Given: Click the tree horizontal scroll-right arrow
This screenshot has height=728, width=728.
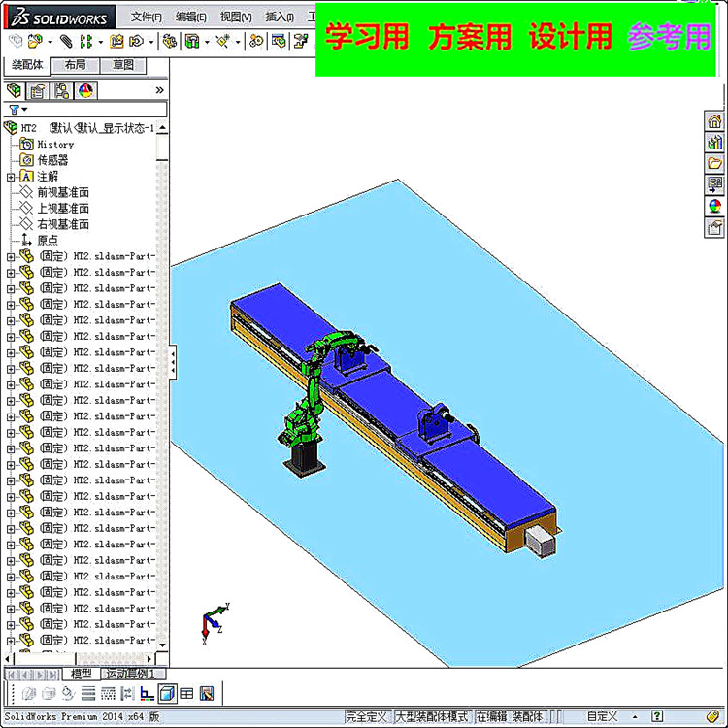Looking at the screenshot, I should [x=149, y=658].
